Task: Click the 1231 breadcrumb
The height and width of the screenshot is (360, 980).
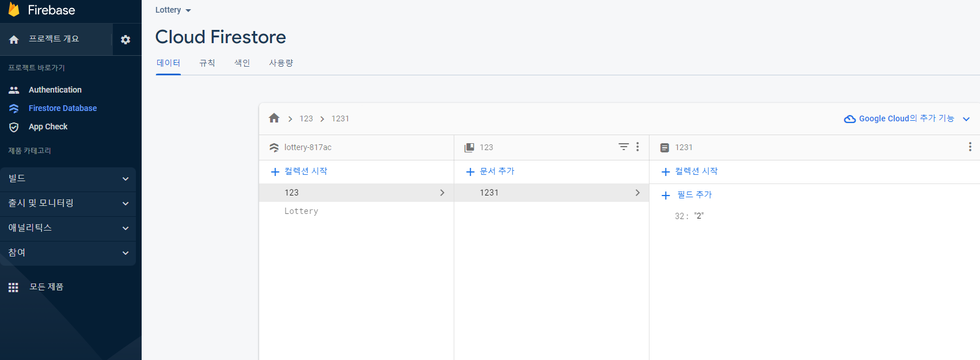Action: 340,118
